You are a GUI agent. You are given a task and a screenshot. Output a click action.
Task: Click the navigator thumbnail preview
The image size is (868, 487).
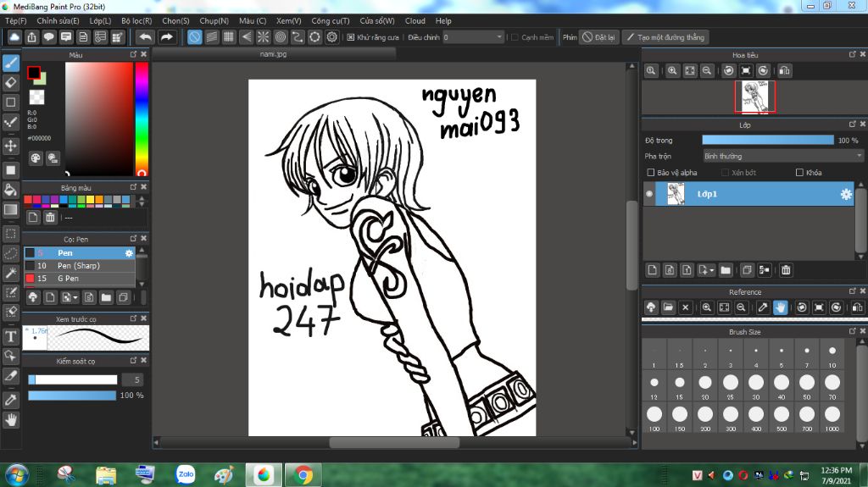[755, 97]
